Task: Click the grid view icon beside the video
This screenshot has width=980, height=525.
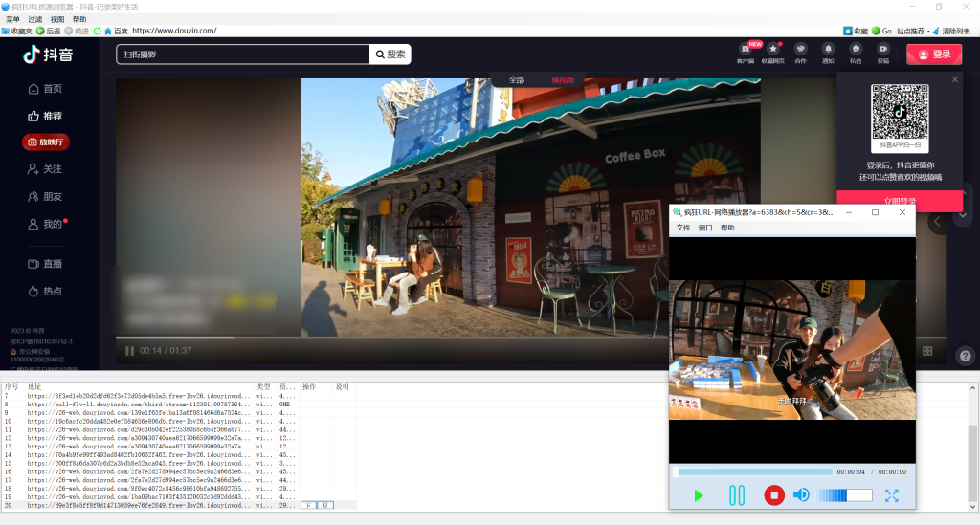Action: pos(928,352)
